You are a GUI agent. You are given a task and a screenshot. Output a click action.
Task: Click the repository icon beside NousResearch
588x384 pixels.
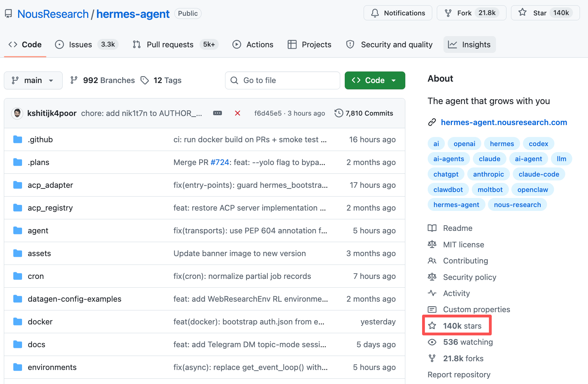tap(8, 14)
